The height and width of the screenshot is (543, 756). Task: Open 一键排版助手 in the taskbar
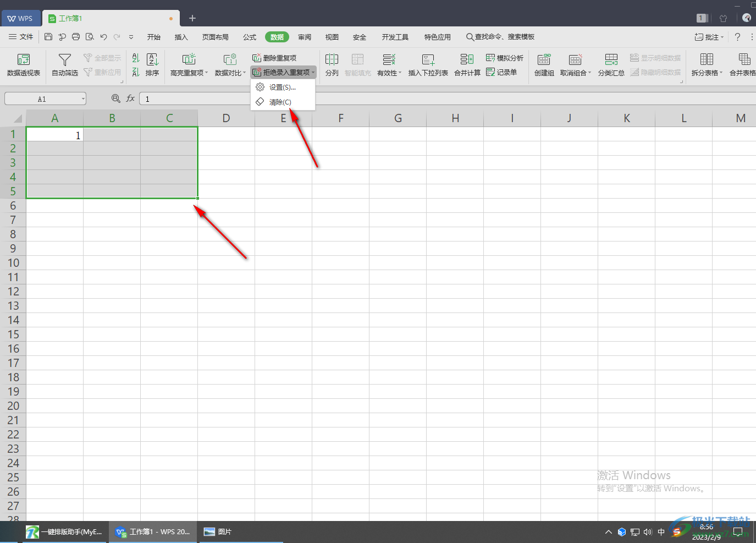click(64, 532)
